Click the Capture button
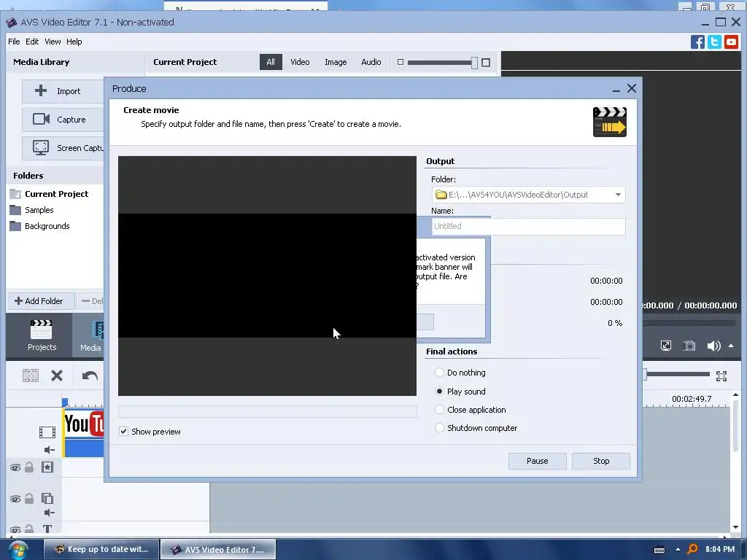Image resolution: width=747 pixels, height=560 pixels. [x=63, y=120]
